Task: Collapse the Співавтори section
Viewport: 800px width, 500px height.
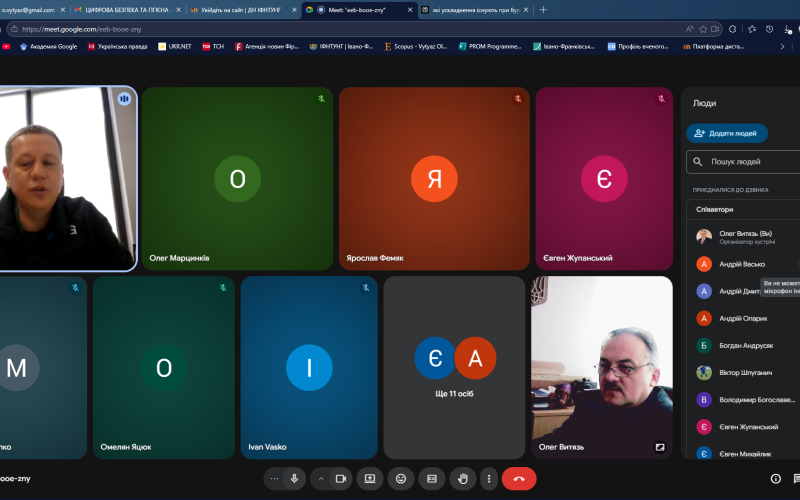Action: pos(743,209)
